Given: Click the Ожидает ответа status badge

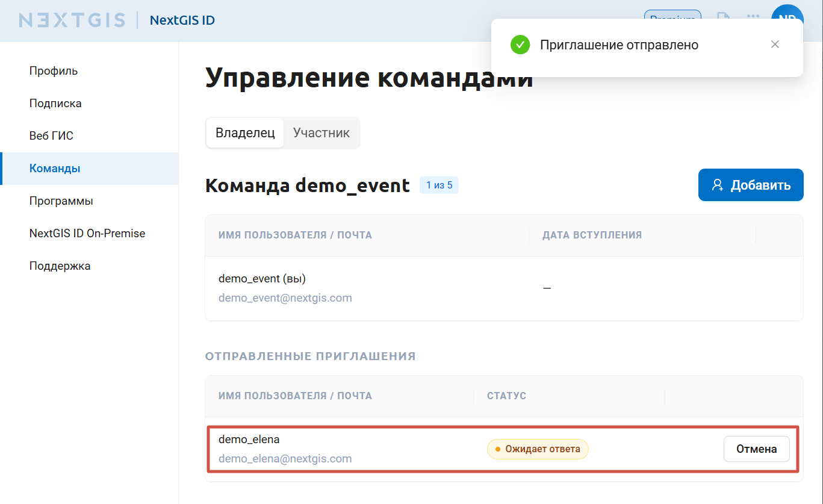Looking at the screenshot, I should [x=538, y=449].
